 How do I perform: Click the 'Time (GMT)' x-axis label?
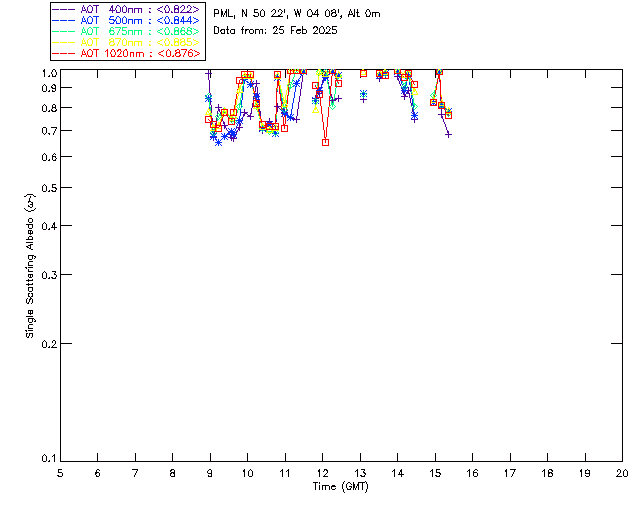tap(340, 485)
